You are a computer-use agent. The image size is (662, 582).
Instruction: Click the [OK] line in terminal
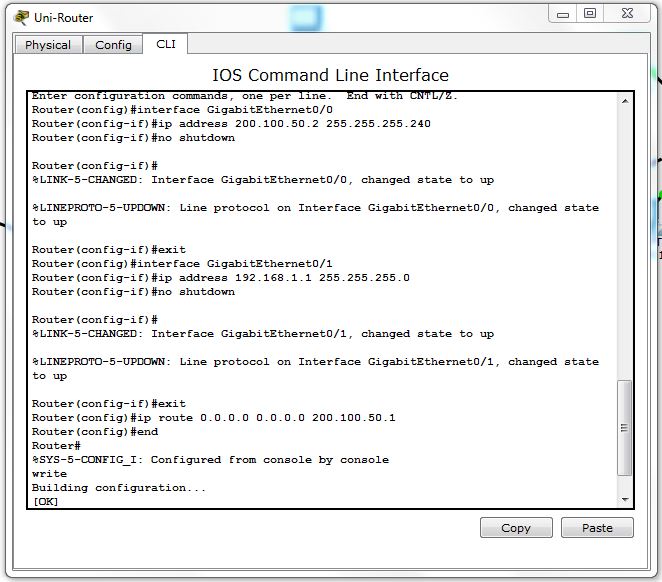46,501
